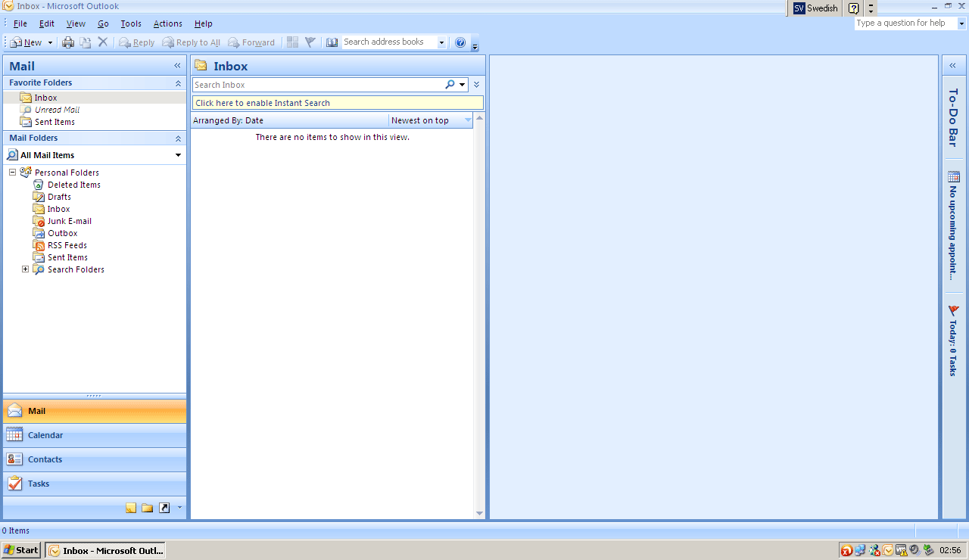Click here to enable Instant Search
This screenshot has height=560, width=969.
pos(338,103)
